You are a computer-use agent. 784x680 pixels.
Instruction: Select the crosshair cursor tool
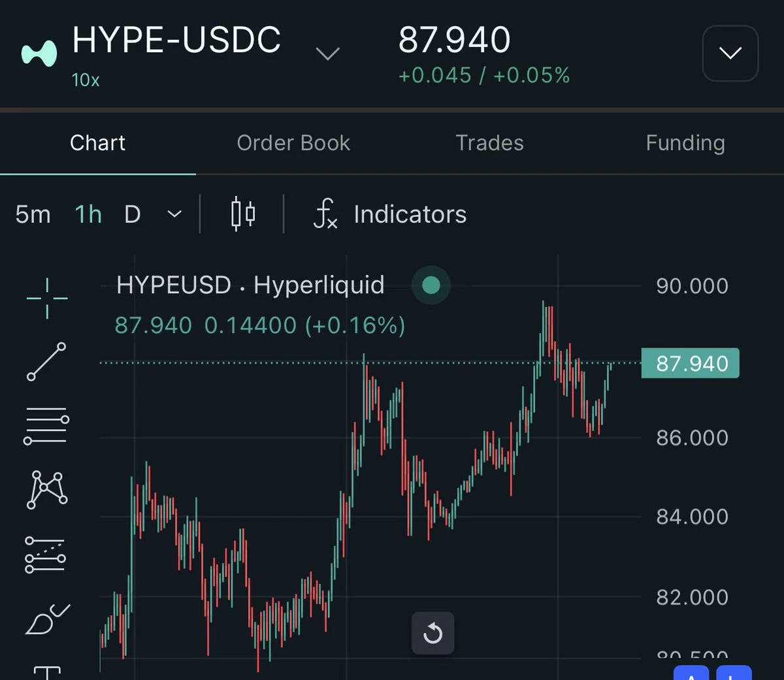(x=47, y=298)
